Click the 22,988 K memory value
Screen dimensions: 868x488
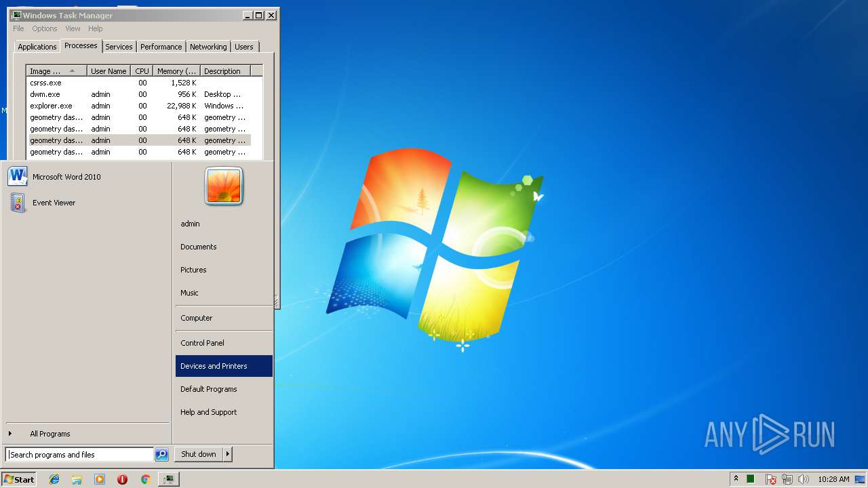tap(181, 106)
